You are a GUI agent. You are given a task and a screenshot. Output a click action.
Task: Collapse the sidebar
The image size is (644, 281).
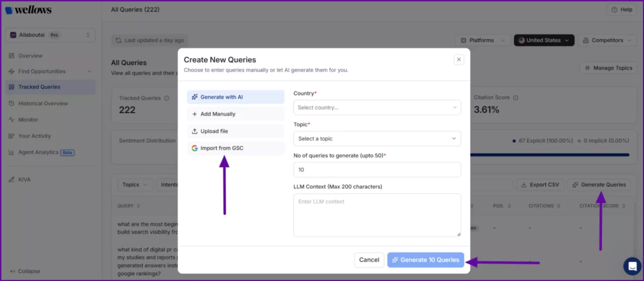click(x=25, y=271)
